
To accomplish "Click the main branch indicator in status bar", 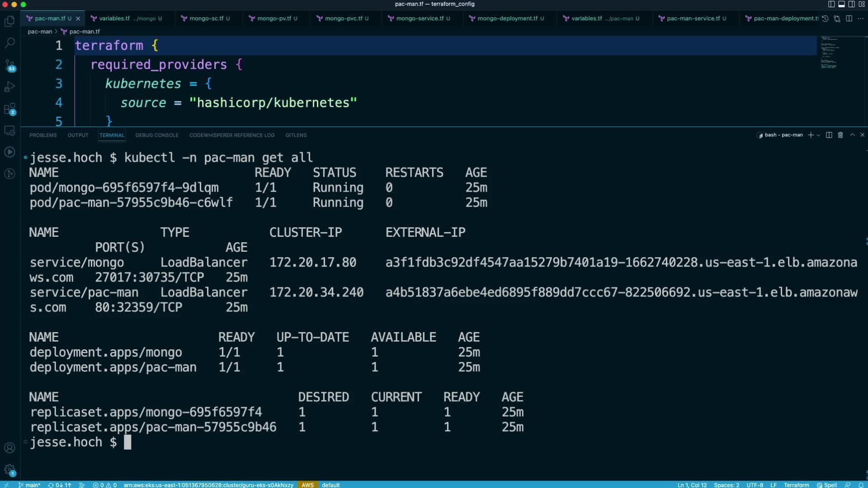I will click(x=30, y=485).
